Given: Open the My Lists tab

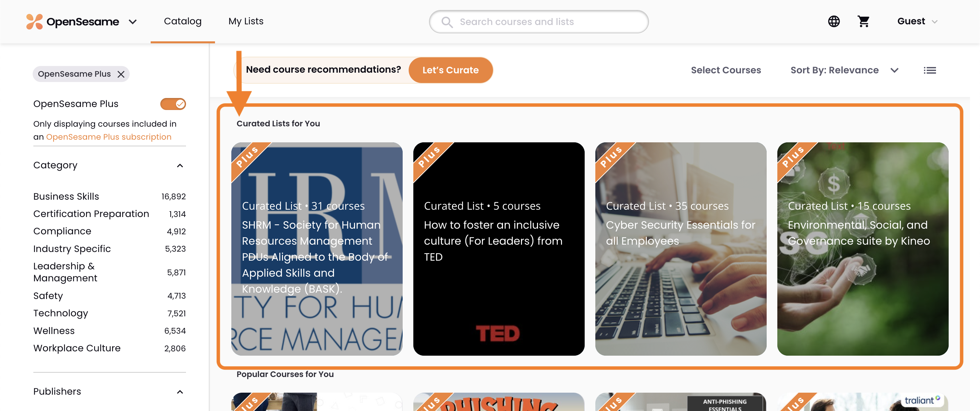Looking at the screenshot, I should pos(246,21).
